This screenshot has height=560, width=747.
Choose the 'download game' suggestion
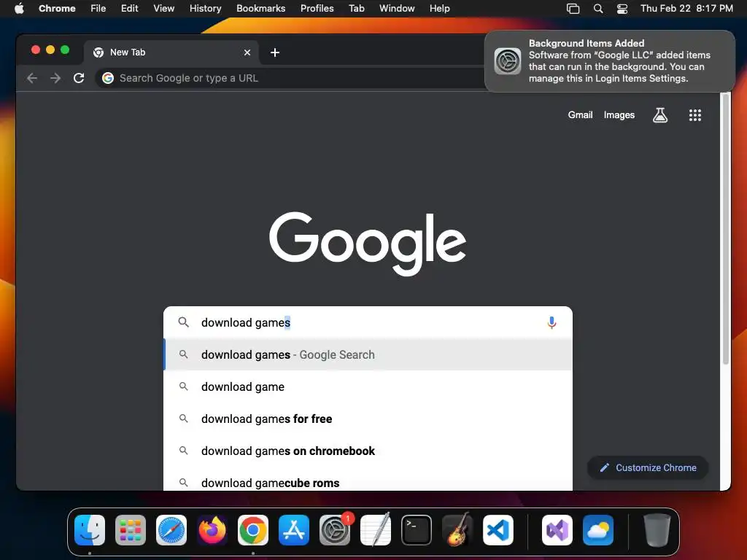368,386
